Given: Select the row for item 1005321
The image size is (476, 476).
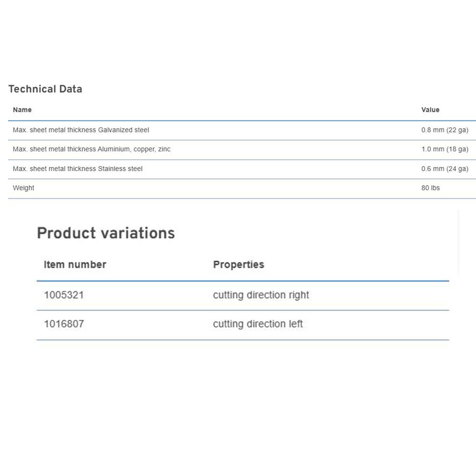Looking at the screenshot, I should coord(243,296).
